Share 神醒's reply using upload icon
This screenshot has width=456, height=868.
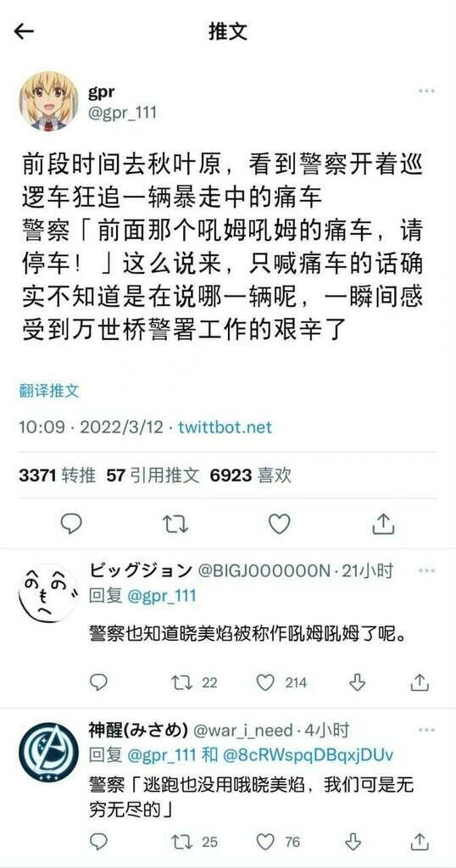tap(420, 842)
